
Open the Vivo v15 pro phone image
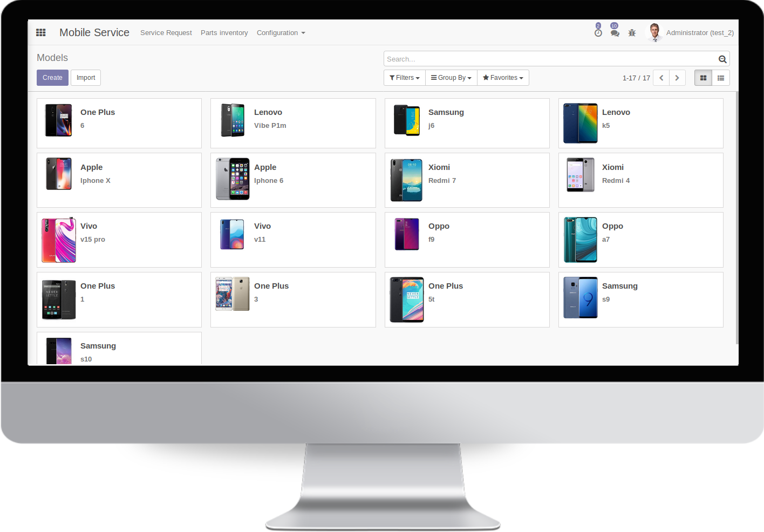pos(59,240)
